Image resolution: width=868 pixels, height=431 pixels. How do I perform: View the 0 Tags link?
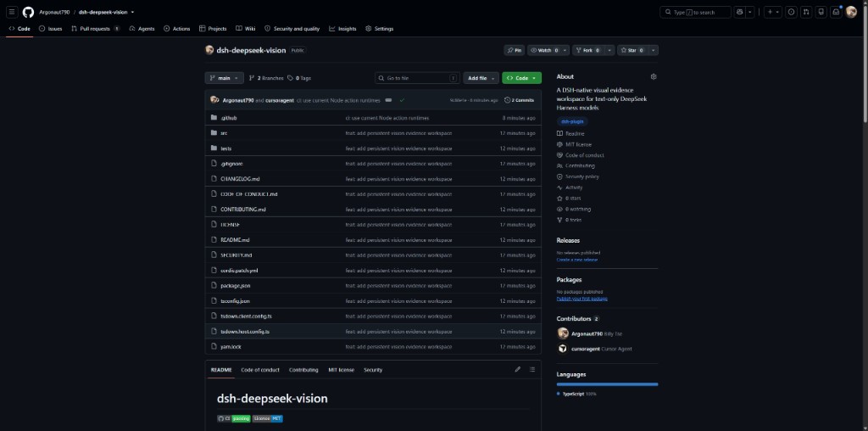299,78
